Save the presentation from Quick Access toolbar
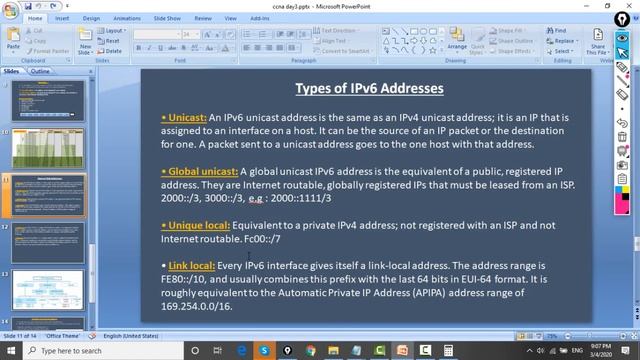Viewport: 640px width, 360px height. [28, 6]
